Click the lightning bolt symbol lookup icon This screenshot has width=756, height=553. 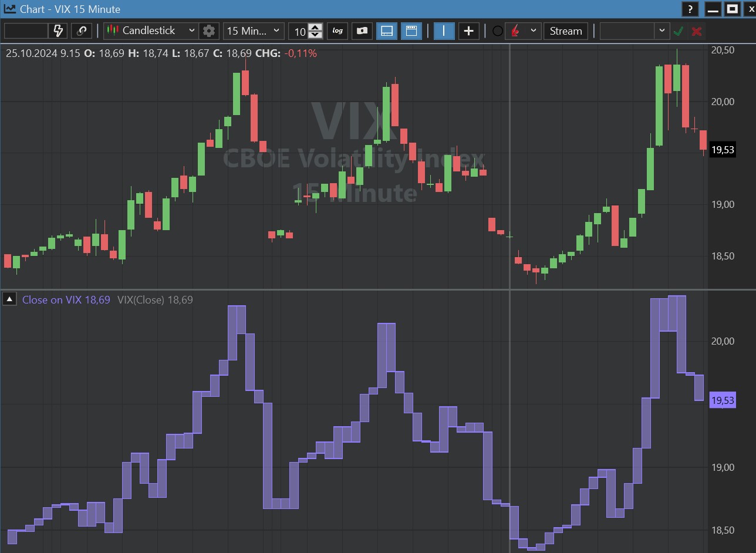pyautogui.click(x=58, y=31)
